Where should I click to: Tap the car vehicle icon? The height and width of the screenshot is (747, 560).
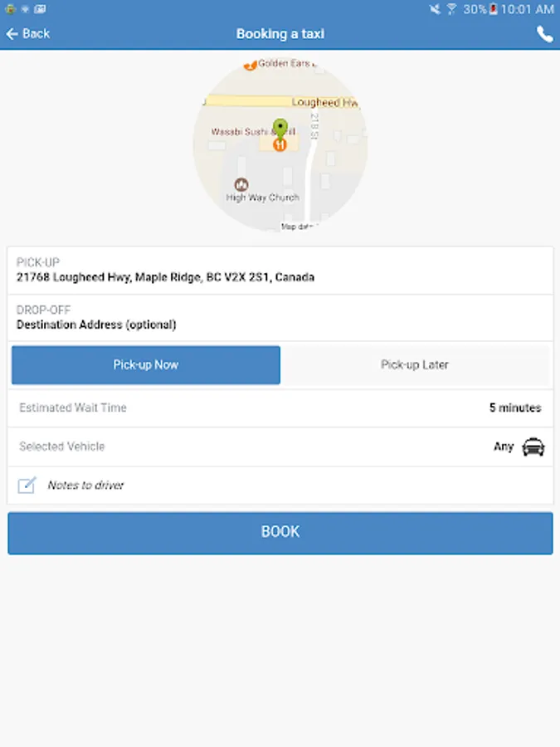click(x=533, y=447)
